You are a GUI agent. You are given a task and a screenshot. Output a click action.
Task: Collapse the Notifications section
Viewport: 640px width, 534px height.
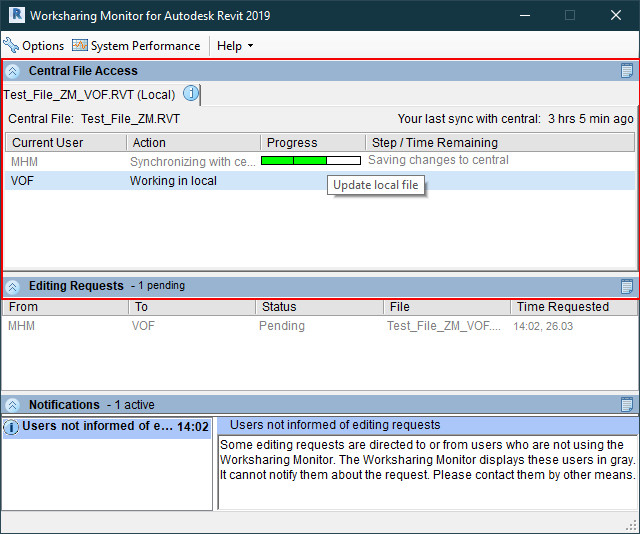[x=13, y=405]
